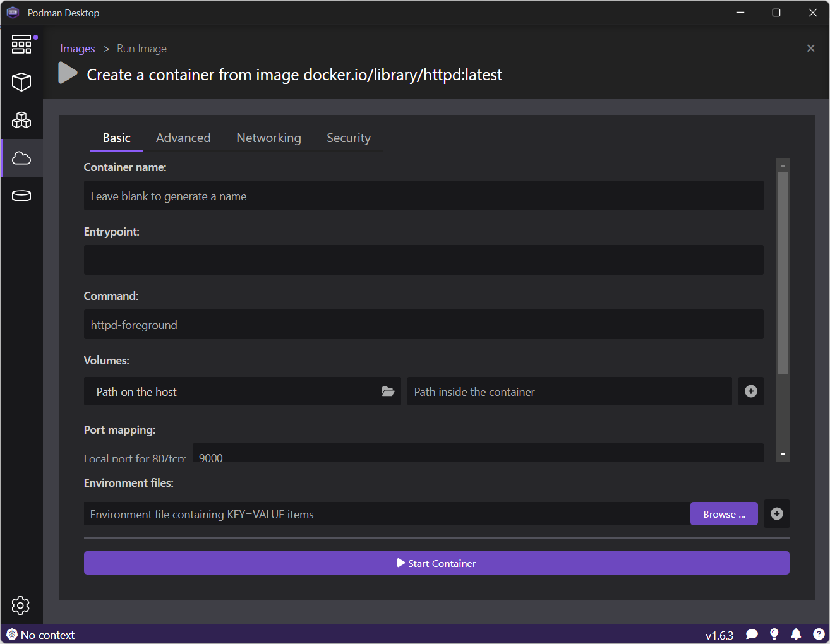Image resolution: width=830 pixels, height=644 pixels.
Task: Click the folder browse icon for host path
Action: point(388,391)
